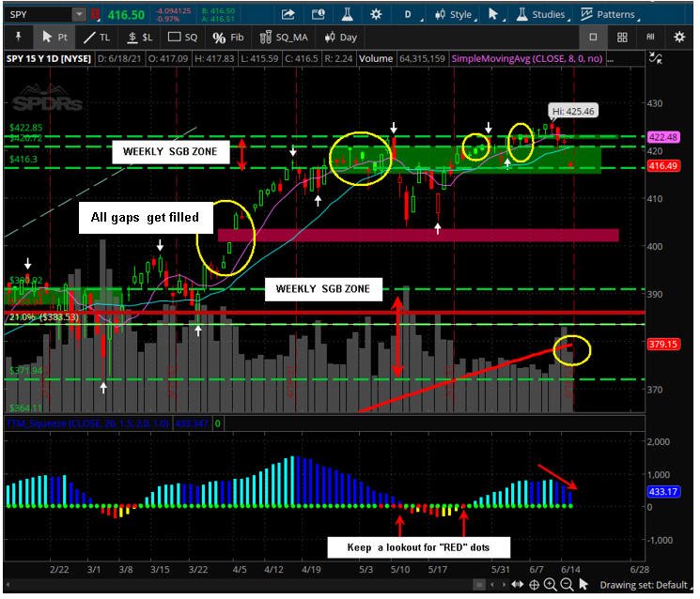Select the WEEKLY SGB ZONE upper text note
This screenshot has width=700, height=599.
point(170,152)
